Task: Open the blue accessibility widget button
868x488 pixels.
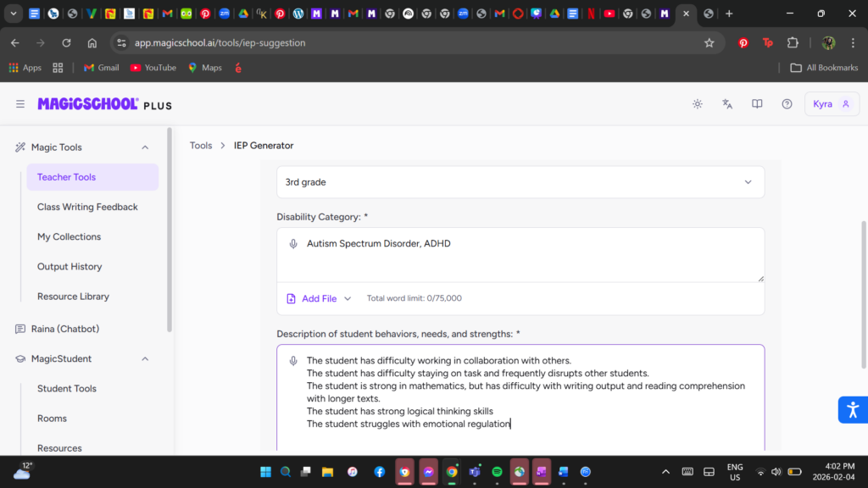Action: pos(852,410)
